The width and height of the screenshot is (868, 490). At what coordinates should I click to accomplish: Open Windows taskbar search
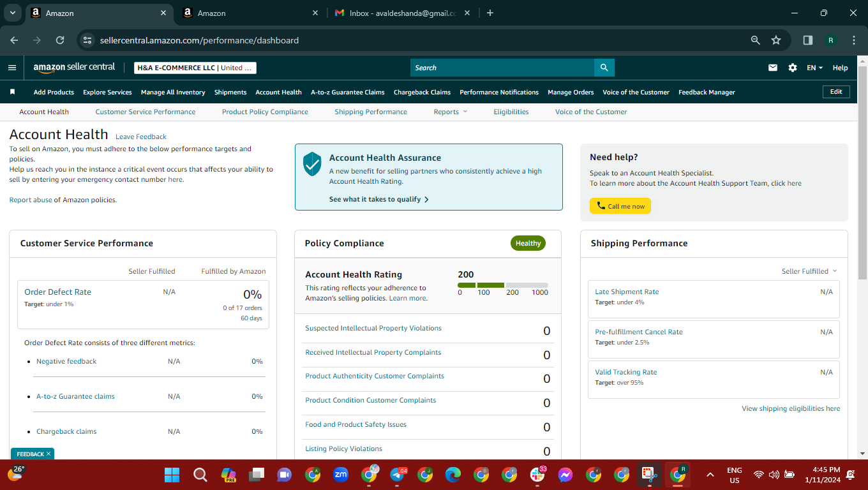tap(200, 475)
